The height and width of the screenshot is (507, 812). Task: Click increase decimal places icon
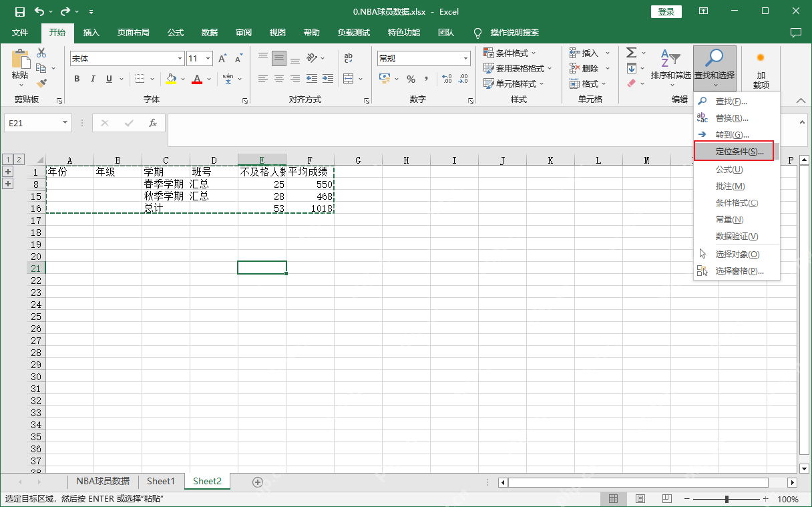pyautogui.click(x=447, y=79)
